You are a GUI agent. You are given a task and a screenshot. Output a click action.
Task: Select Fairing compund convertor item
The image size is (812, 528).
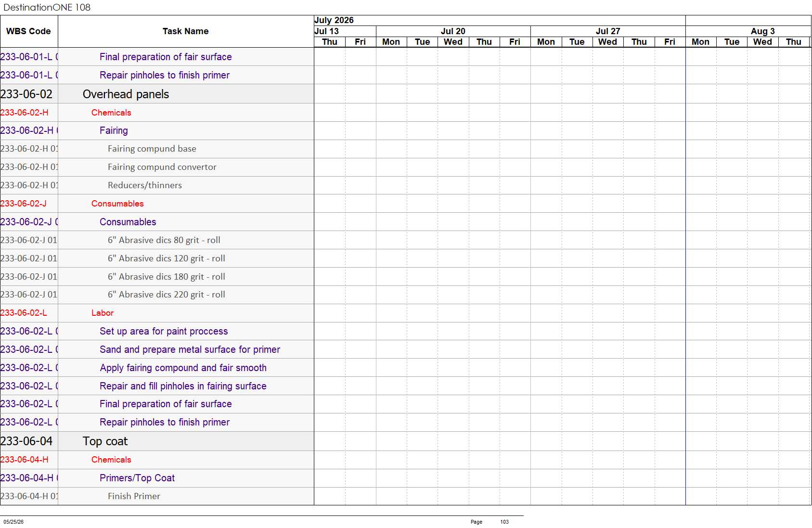pyautogui.click(x=162, y=167)
